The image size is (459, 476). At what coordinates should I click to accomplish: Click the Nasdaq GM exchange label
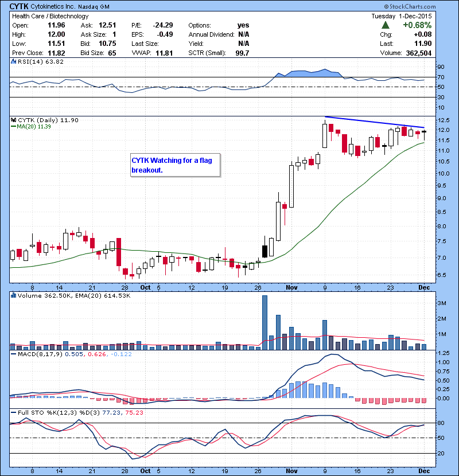coord(94,7)
